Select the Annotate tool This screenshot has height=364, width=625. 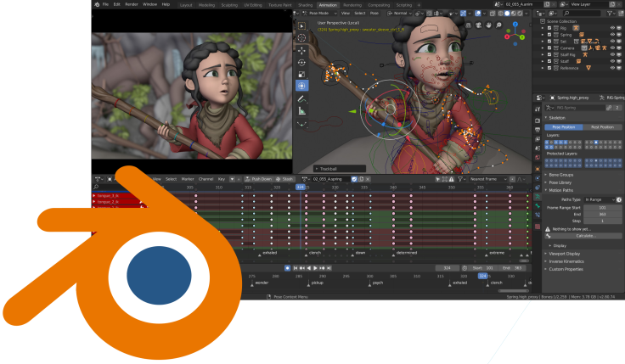point(303,98)
